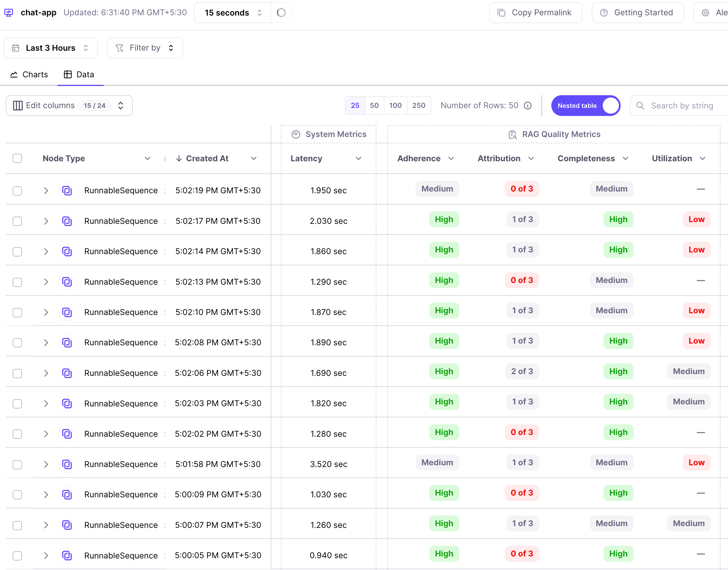Click the info icon beside Number of Rows

(x=528, y=106)
